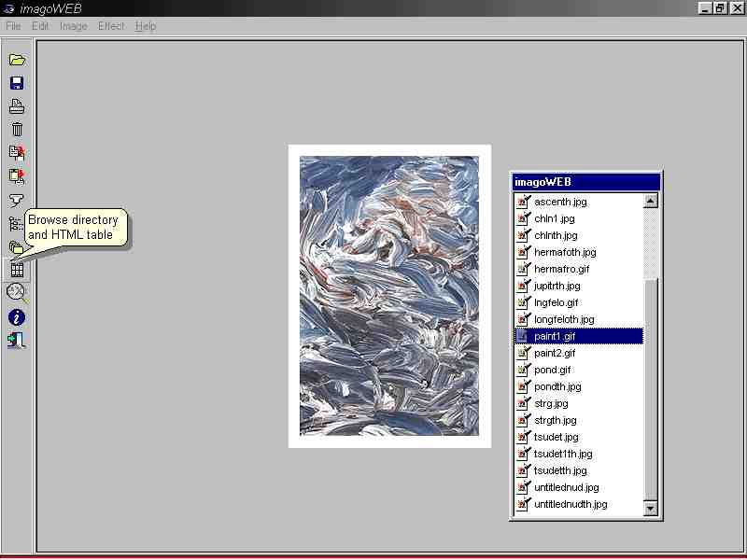Screen dimensions: 747x560
Task: Click the Open file folder icon
Action: tap(17, 60)
